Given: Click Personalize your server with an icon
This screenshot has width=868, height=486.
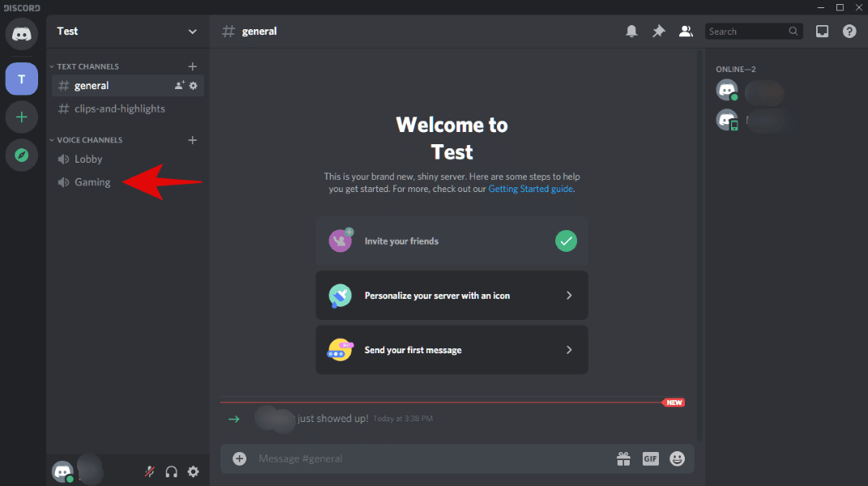Looking at the screenshot, I should click(451, 296).
